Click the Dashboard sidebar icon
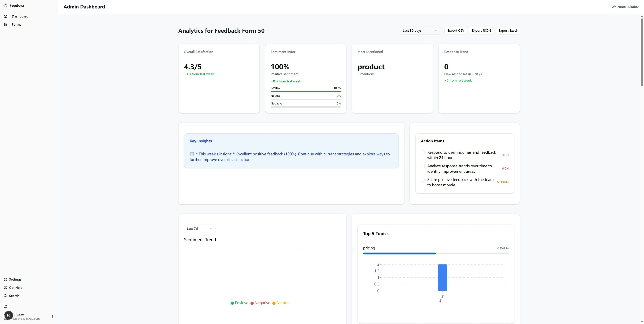 pos(5,17)
